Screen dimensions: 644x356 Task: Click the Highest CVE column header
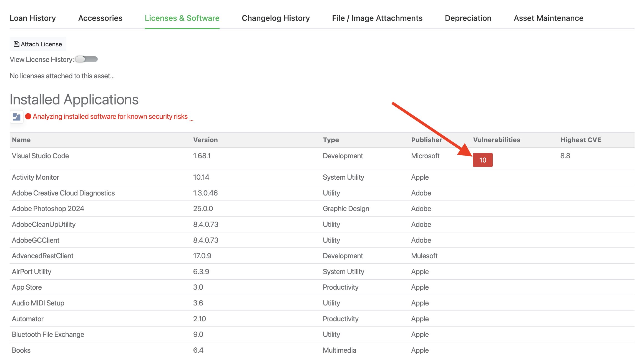click(581, 140)
